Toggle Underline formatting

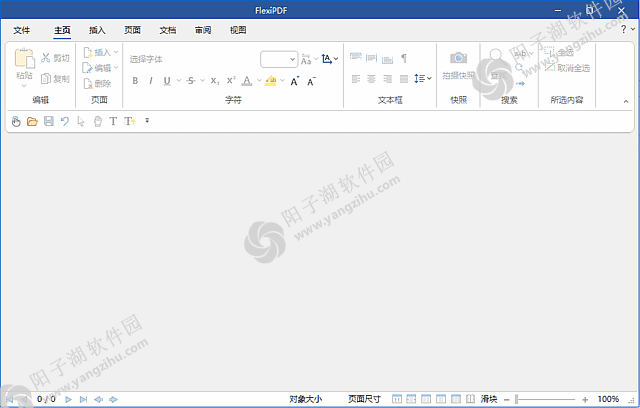coord(167,81)
